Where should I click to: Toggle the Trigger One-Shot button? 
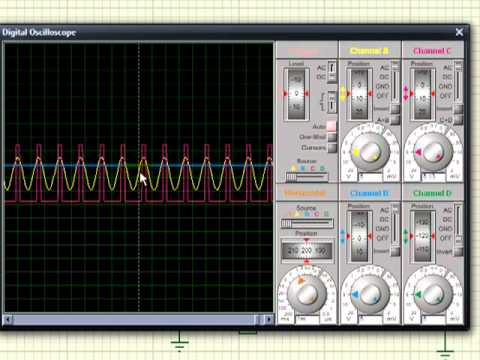[332, 137]
